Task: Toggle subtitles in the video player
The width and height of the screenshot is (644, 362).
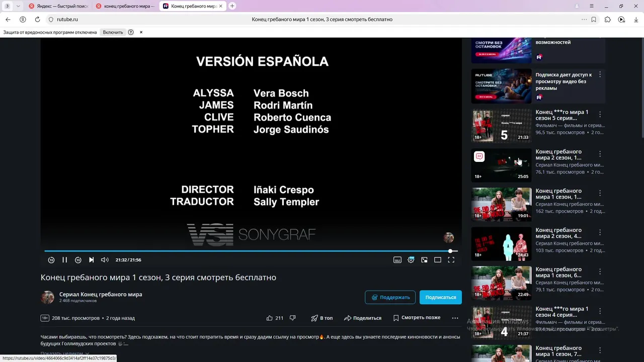Action: [x=397, y=260]
